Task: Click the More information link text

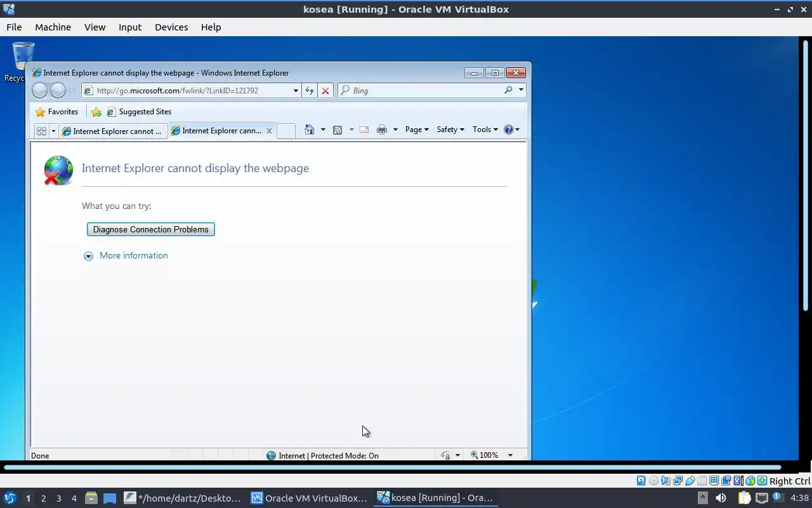Action: click(134, 255)
